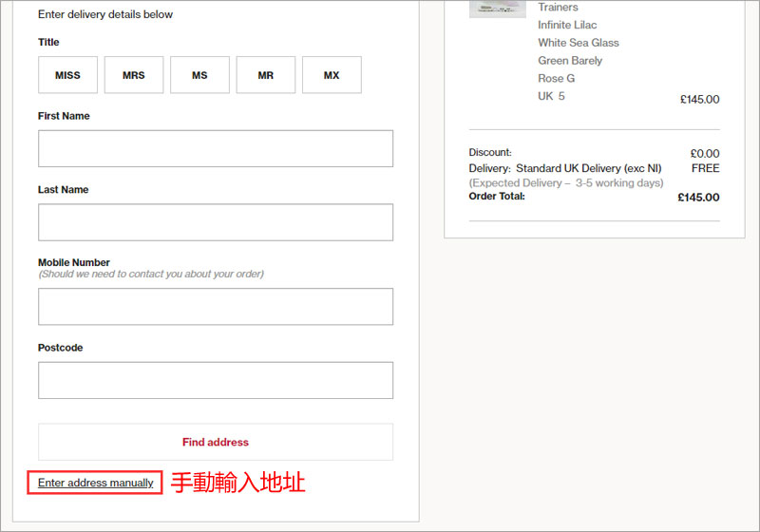Click the Order Total label
Screen dimensions: 760x532
point(497,197)
